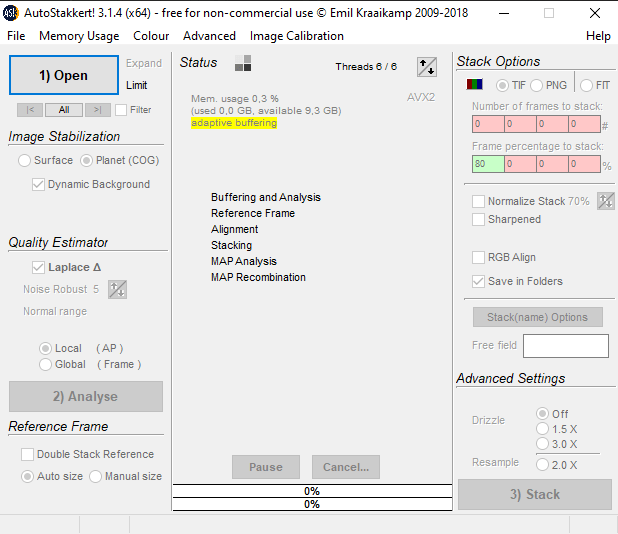Click second number of frames field
Image resolution: width=618 pixels, height=534 pixels.
coord(520,124)
